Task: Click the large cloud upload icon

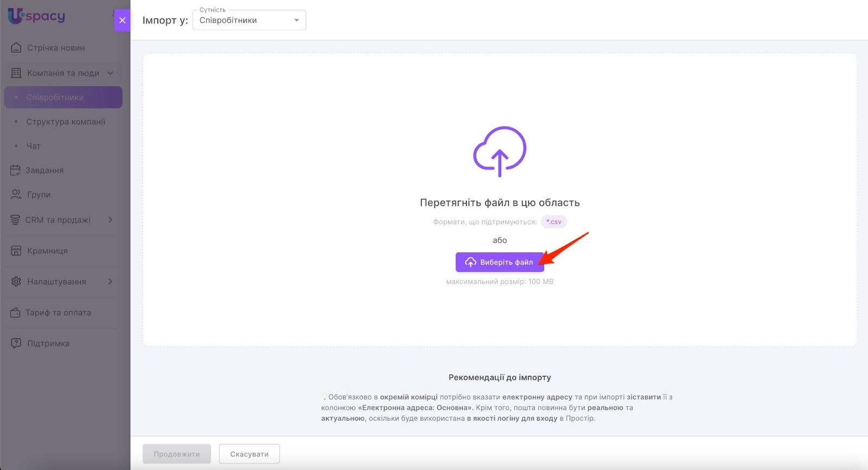Action: point(500,151)
